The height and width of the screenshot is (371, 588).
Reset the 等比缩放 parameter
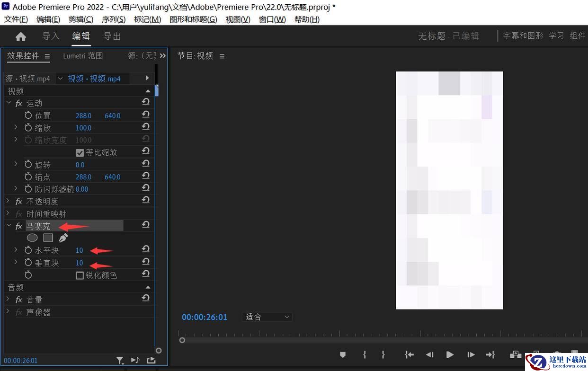point(146,151)
